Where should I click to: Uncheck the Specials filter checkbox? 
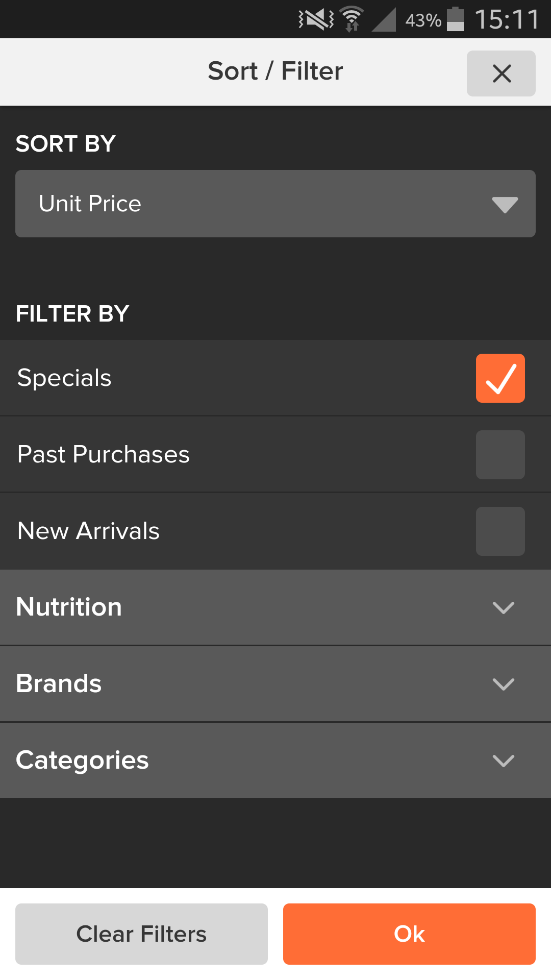[x=500, y=378]
